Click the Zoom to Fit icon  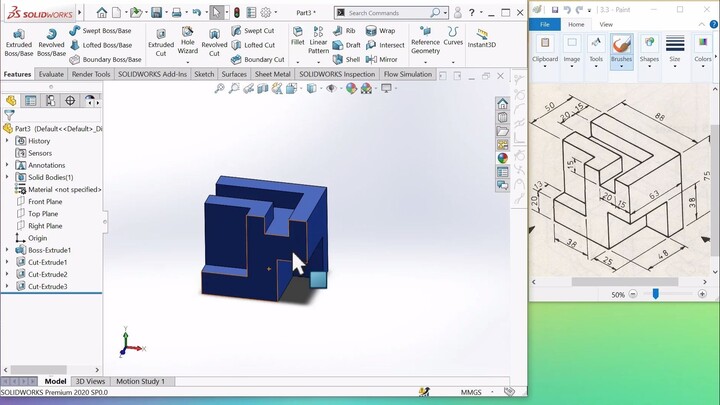tap(219, 88)
